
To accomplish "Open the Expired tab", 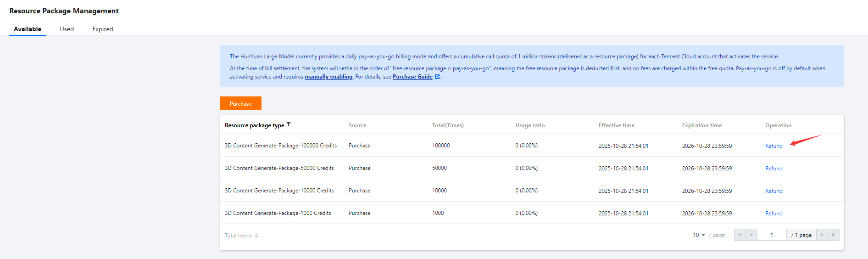I will pyautogui.click(x=102, y=29).
